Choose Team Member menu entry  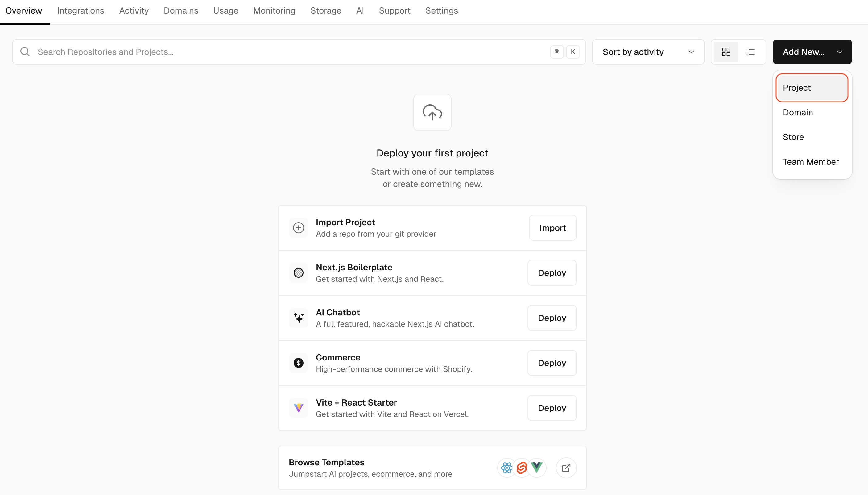(810, 162)
